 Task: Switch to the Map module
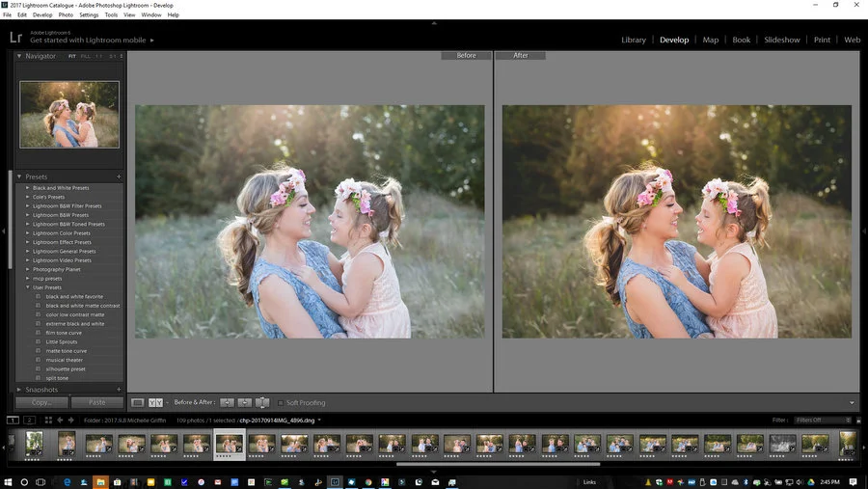click(710, 40)
